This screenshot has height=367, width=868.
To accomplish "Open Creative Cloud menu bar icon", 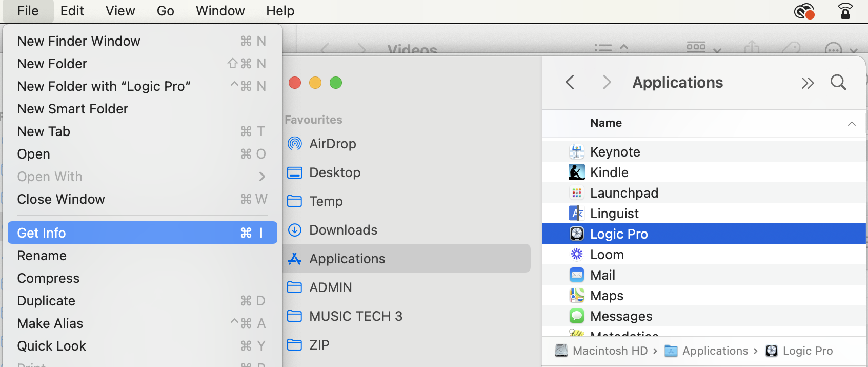I will point(804,11).
